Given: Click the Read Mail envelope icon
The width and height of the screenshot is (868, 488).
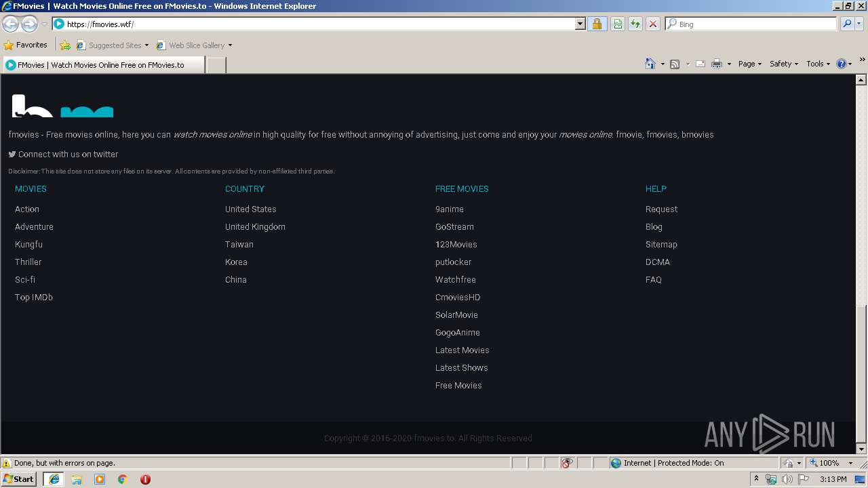Looking at the screenshot, I should pos(701,64).
